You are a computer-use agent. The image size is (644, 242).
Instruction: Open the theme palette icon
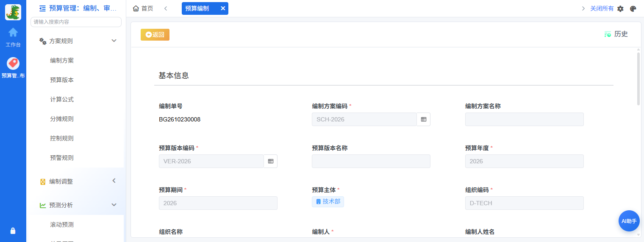click(633, 8)
